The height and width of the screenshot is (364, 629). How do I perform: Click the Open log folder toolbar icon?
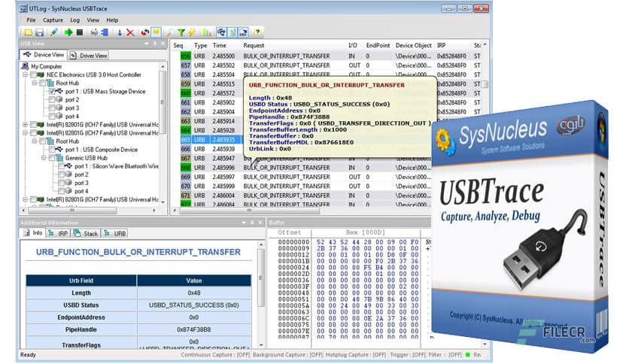(x=28, y=32)
